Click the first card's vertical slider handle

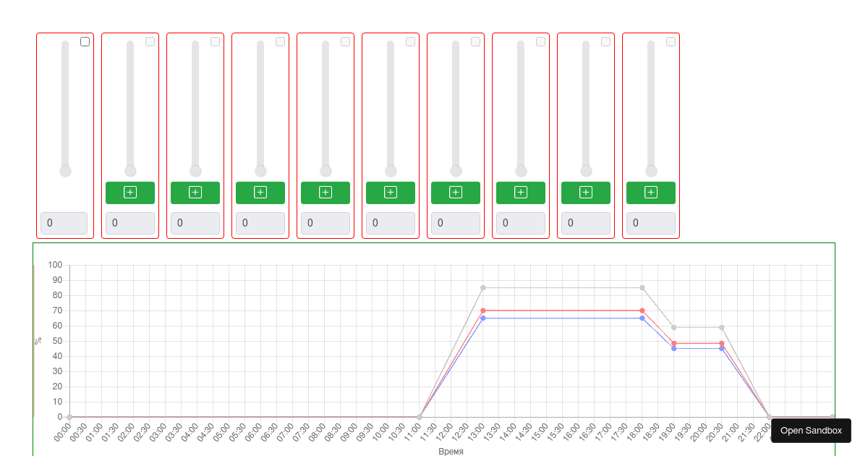[65, 170]
